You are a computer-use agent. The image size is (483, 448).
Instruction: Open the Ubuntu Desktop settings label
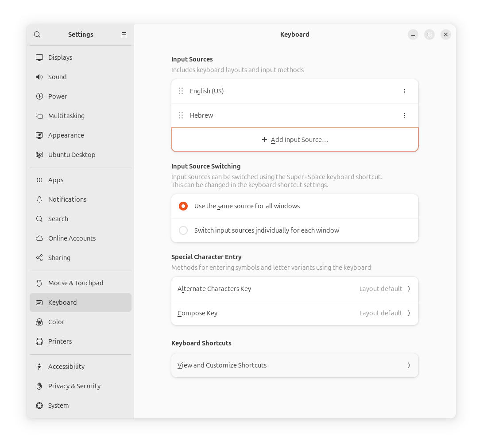pos(72,155)
